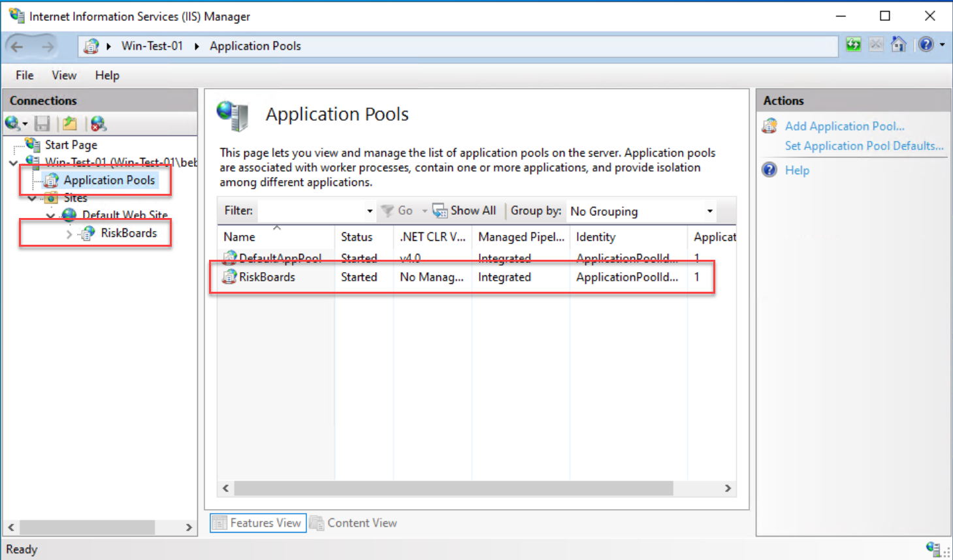Open the File menu
The height and width of the screenshot is (560, 953).
pos(25,75)
